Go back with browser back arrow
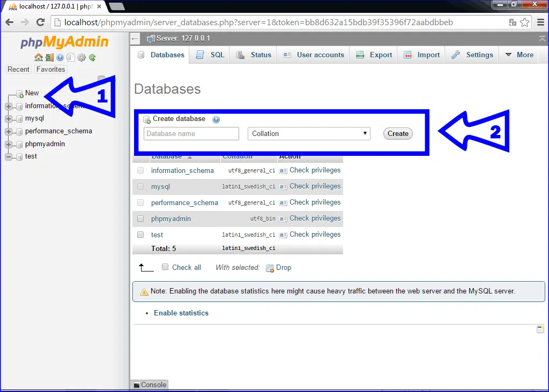This screenshot has height=392, width=549. [10, 22]
